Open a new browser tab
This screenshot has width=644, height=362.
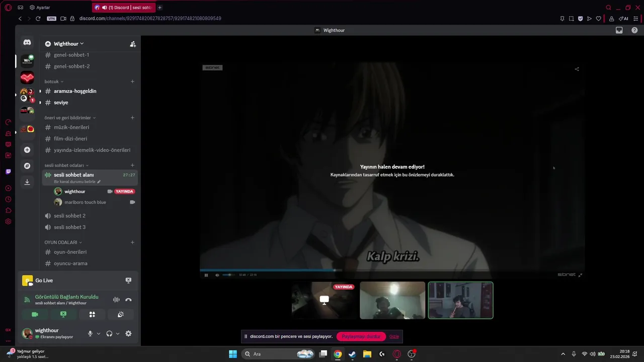pos(160,8)
